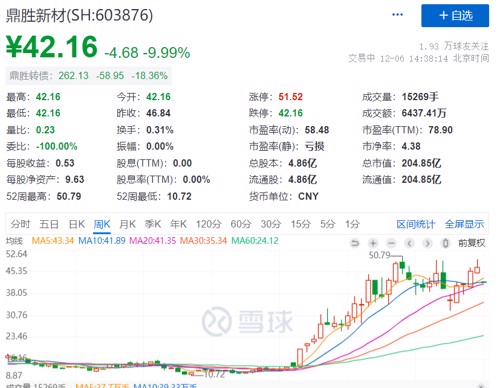The image size is (500, 388).
Task: Toggle the MA5 moving average label
Action: (x=53, y=241)
